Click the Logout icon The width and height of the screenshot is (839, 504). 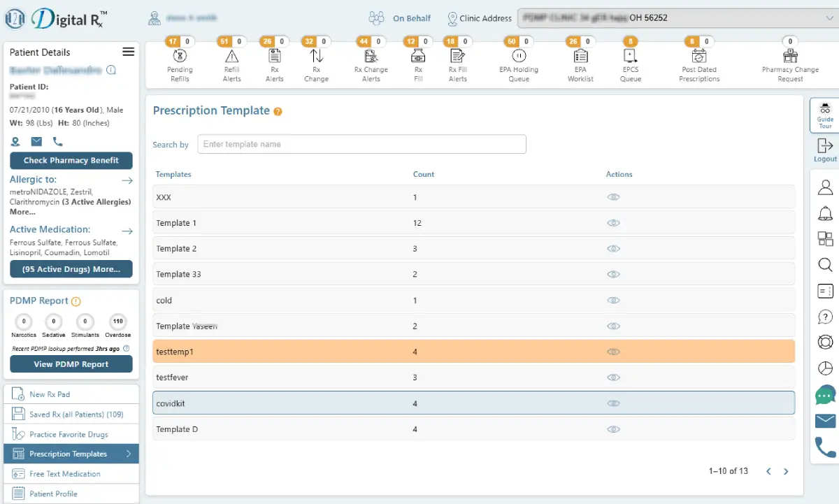coord(825,145)
